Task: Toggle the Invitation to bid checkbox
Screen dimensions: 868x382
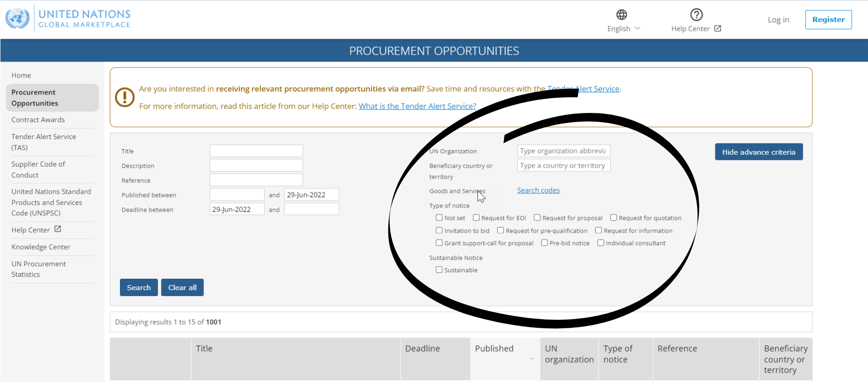Action: coord(439,230)
